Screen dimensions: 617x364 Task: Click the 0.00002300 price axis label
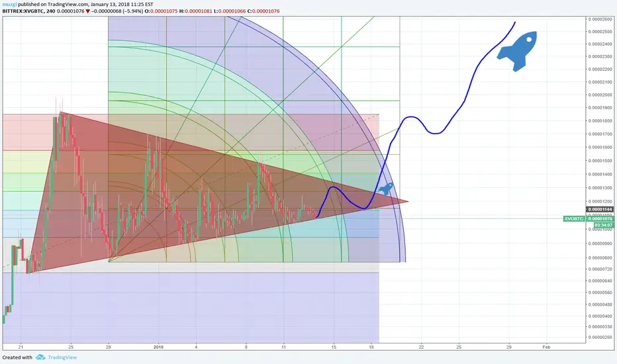600,57
